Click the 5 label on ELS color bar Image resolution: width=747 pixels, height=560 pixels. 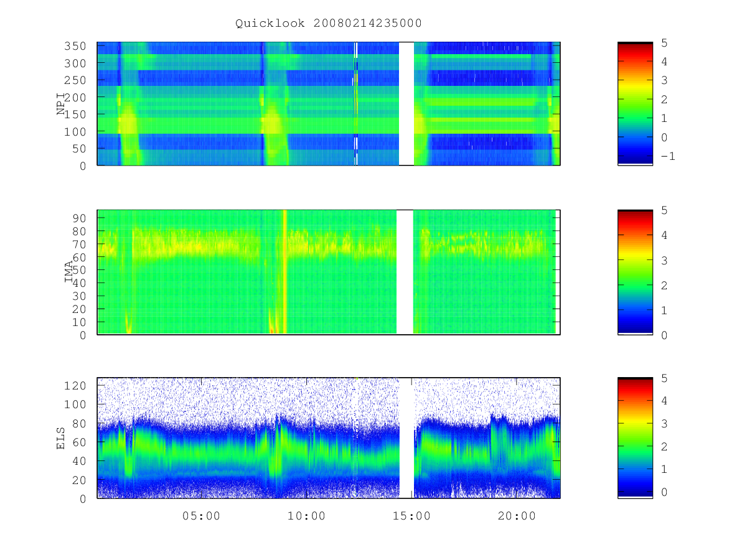pos(664,378)
